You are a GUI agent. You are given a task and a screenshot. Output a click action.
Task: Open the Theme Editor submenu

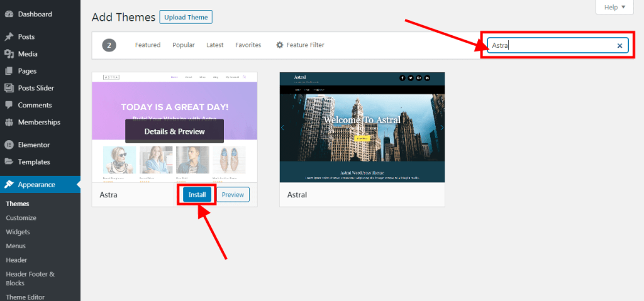[x=25, y=297]
